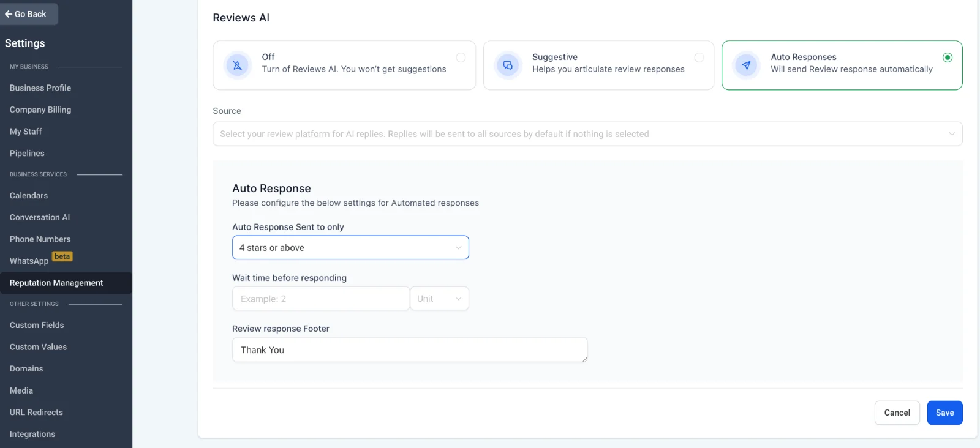Select the Off radio button
The width and height of the screenshot is (980, 448).
tap(461, 58)
